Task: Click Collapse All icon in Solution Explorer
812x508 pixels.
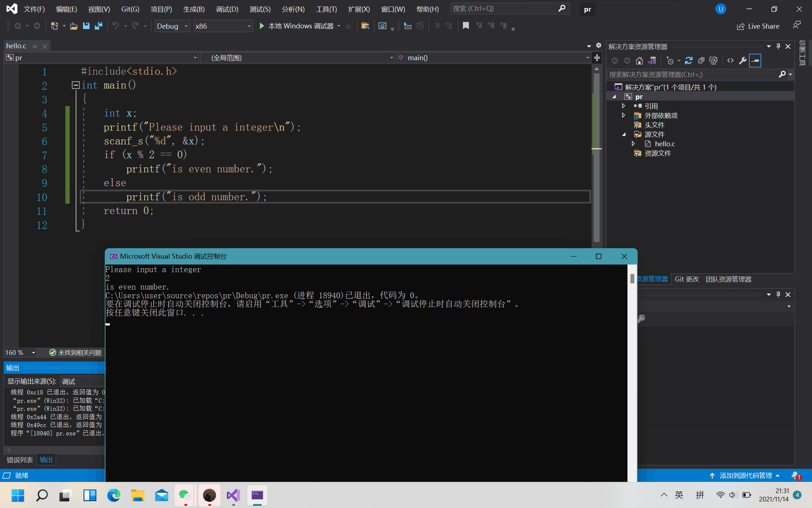Action: tap(701, 60)
